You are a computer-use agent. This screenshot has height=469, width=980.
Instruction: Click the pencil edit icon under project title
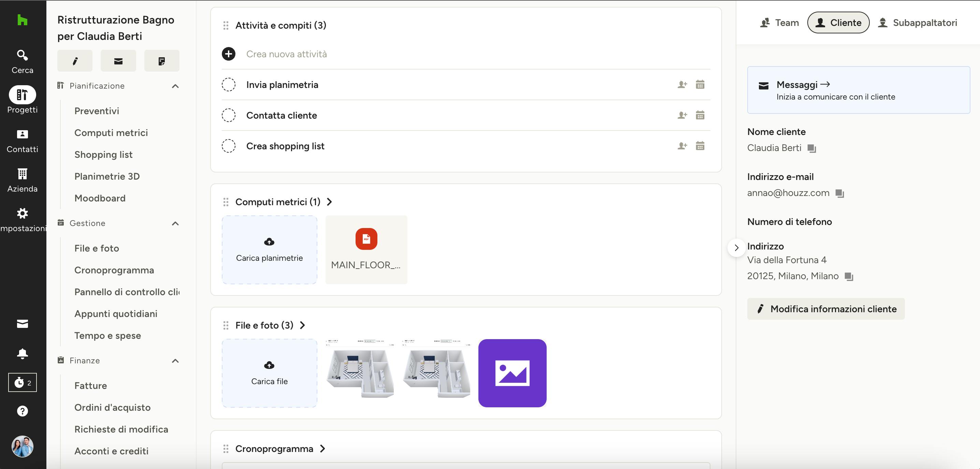click(x=75, y=61)
